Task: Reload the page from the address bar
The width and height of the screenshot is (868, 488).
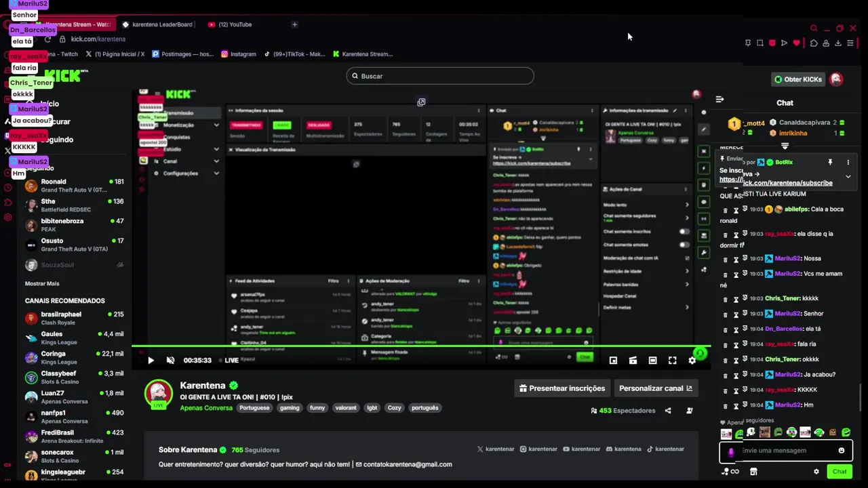Action: pos(47,39)
